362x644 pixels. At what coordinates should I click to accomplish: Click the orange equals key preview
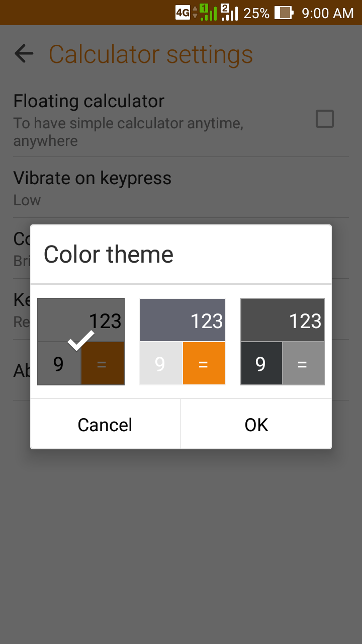click(204, 363)
